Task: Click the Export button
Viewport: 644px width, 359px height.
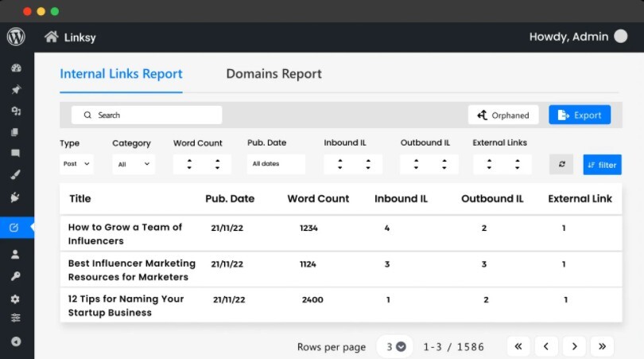Action: (580, 115)
